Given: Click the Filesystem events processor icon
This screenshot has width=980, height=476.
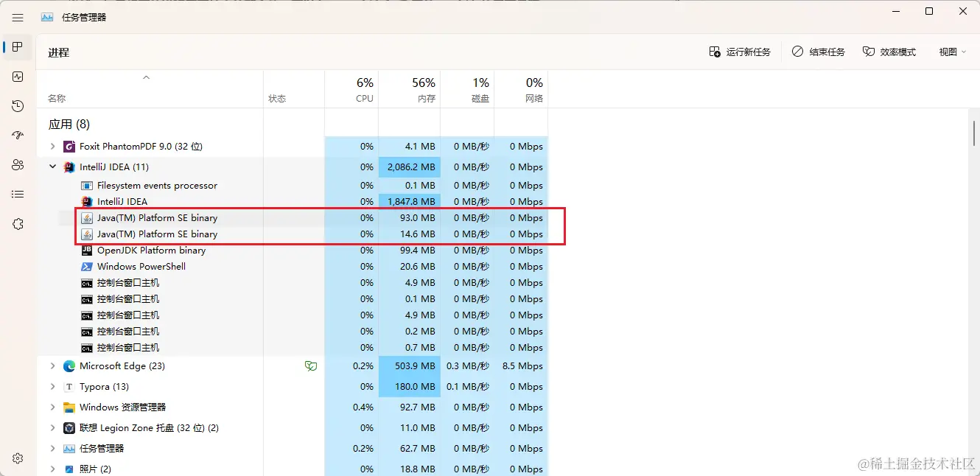Looking at the screenshot, I should point(87,186).
